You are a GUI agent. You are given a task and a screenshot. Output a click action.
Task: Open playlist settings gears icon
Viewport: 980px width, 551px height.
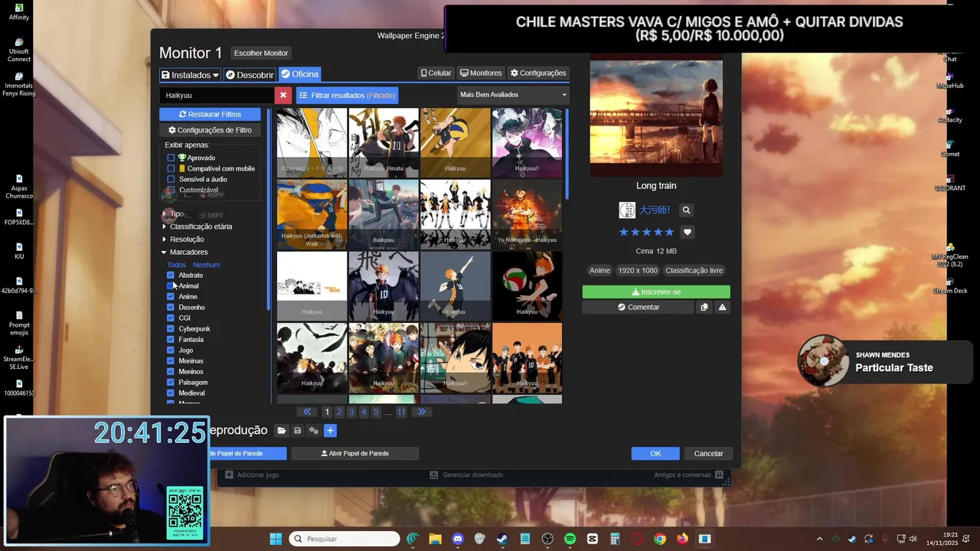[x=314, y=431]
